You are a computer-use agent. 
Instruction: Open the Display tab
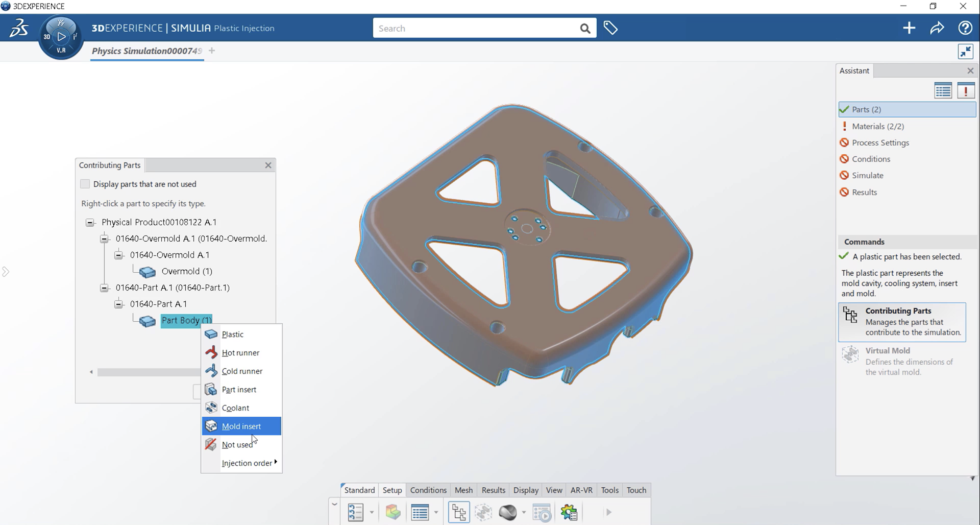[x=526, y=490]
